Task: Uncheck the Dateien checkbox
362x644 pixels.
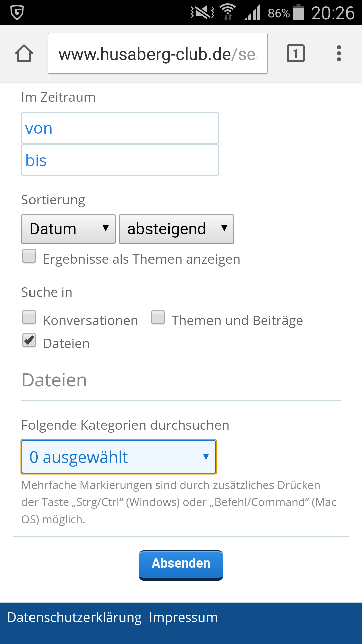Action: (29, 340)
